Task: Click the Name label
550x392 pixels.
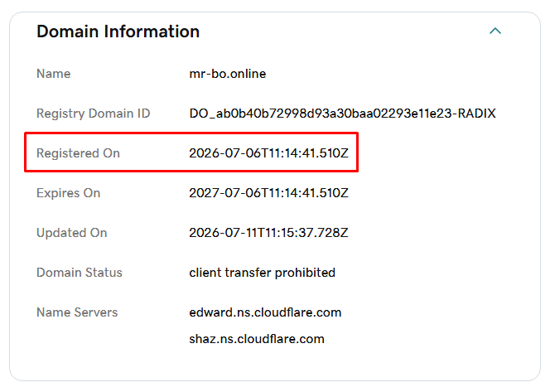Action: [53, 74]
